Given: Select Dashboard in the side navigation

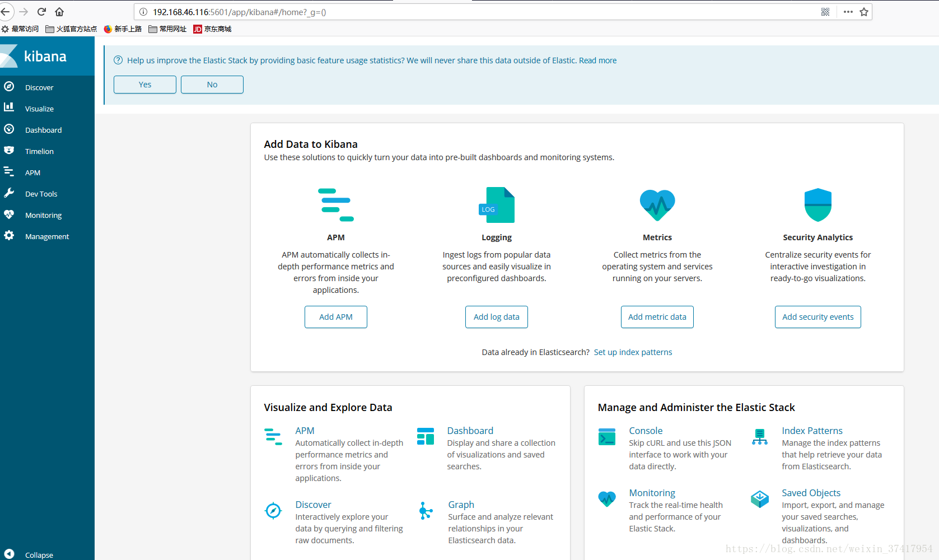Looking at the screenshot, I should click(43, 130).
